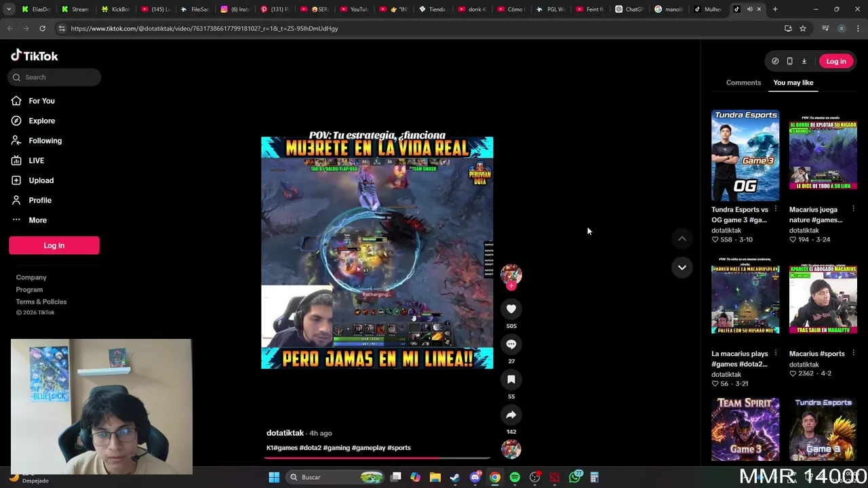Open options for Macarius juega nature video
Image resolution: width=868 pixels, height=488 pixels.
coord(853,209)
